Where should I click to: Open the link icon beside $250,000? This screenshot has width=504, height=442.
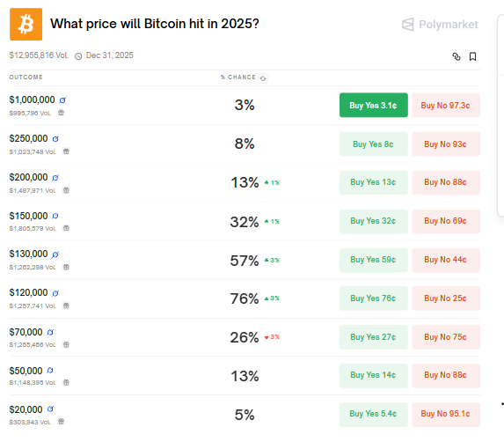[x=55, y=138]
